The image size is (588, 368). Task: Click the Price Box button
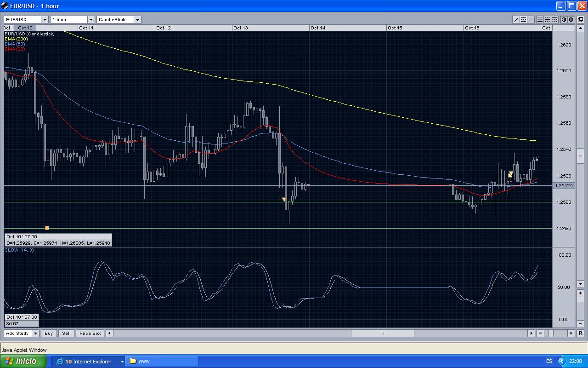[90, 333]
